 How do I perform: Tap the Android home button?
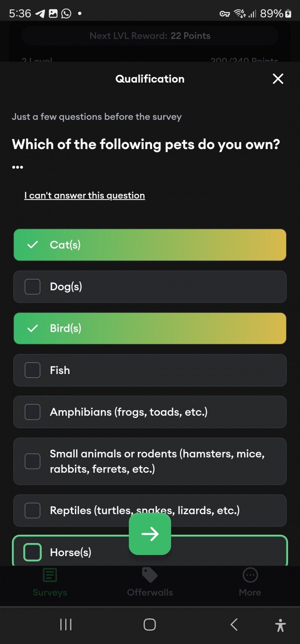pyautogui.click(x=150, y=624)
